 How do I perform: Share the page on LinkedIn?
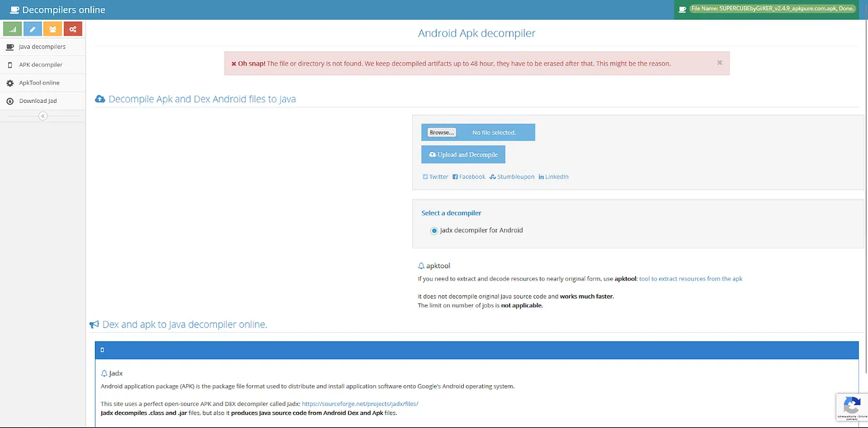click(553, 177)
